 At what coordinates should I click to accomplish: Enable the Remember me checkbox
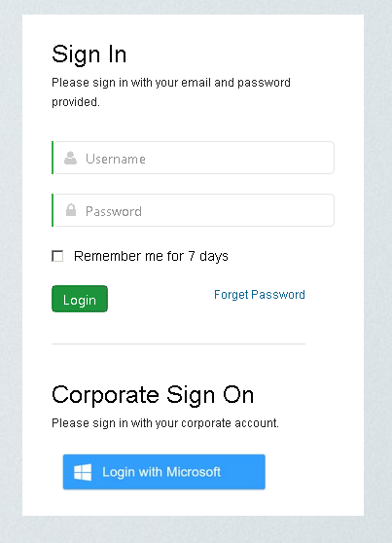tap(57, 256)
